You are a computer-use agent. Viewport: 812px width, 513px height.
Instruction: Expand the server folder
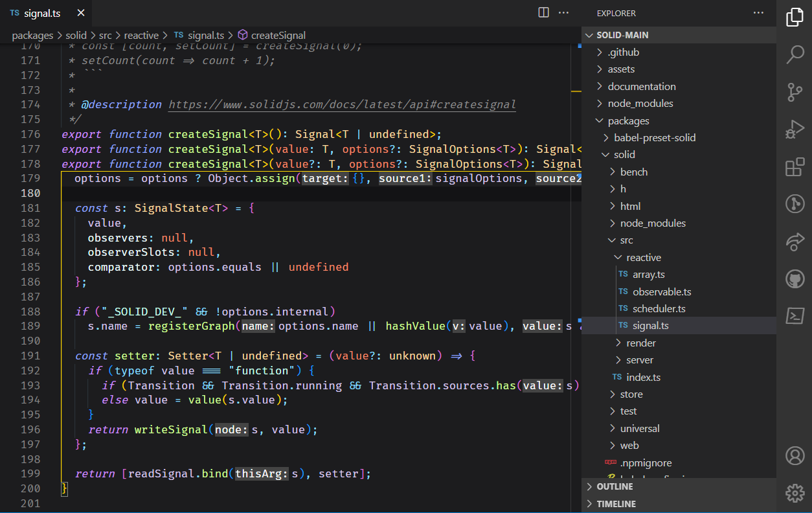tap(679, 359)
